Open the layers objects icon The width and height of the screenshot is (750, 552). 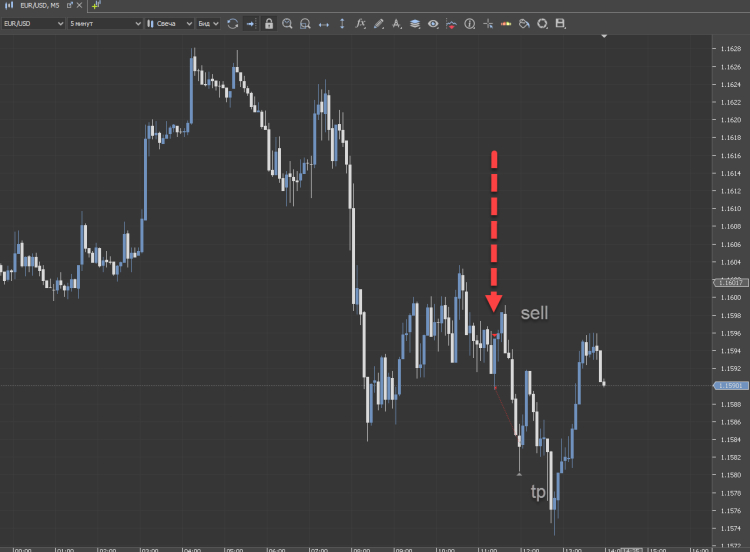click(x=415, y=23)
